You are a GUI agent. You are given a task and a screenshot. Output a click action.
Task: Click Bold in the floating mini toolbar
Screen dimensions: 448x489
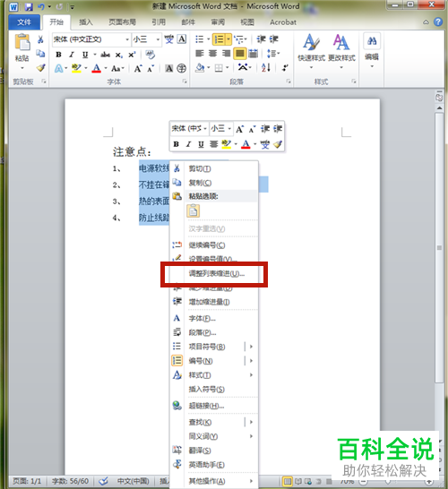(176, 144)
